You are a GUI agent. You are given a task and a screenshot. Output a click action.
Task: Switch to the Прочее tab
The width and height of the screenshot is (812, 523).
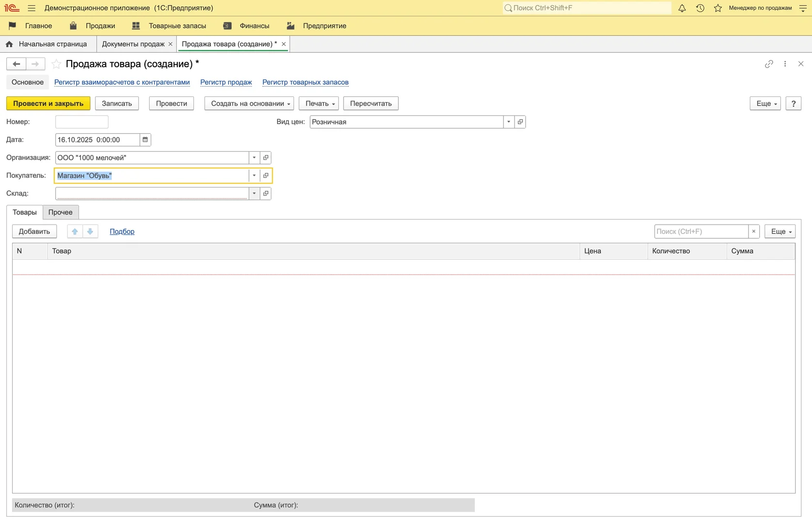(61, 213)
